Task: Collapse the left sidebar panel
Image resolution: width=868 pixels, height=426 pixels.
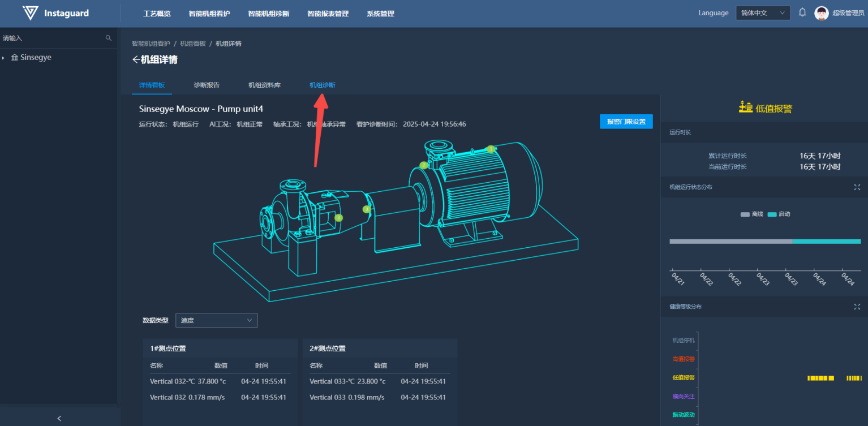Action: [x=59, y=418]
